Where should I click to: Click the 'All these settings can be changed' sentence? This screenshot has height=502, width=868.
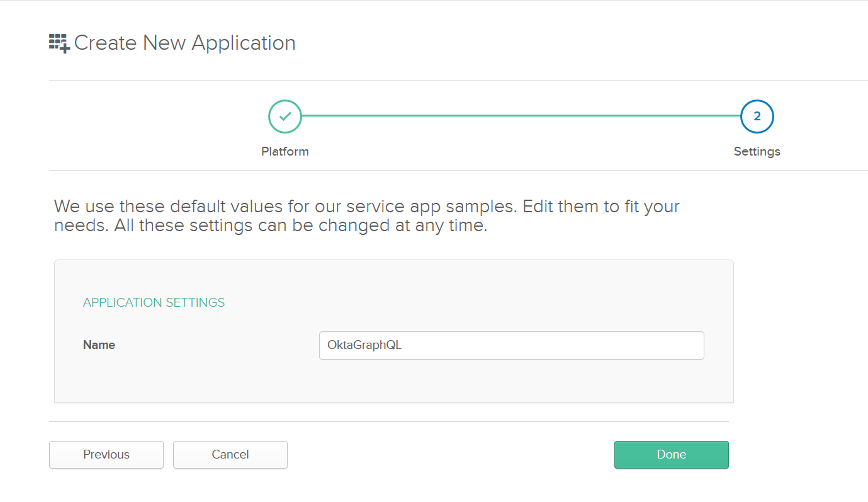(x=301, y=226)
